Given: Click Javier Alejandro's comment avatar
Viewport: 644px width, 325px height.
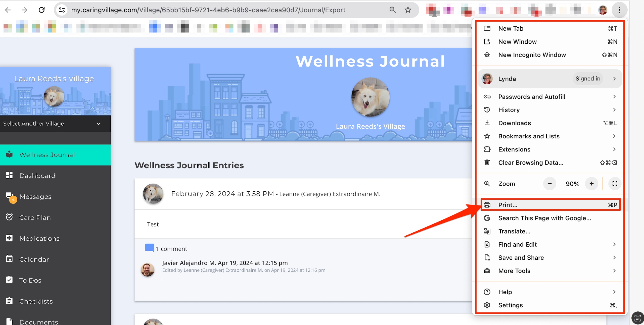Looking at the screenshot, I should (x=148, y=269).
